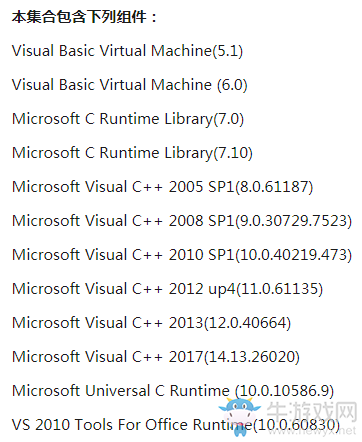Select the Microsoft Universal C Runtime line
The width and height of the screenshot is (362, 442).
173,391
